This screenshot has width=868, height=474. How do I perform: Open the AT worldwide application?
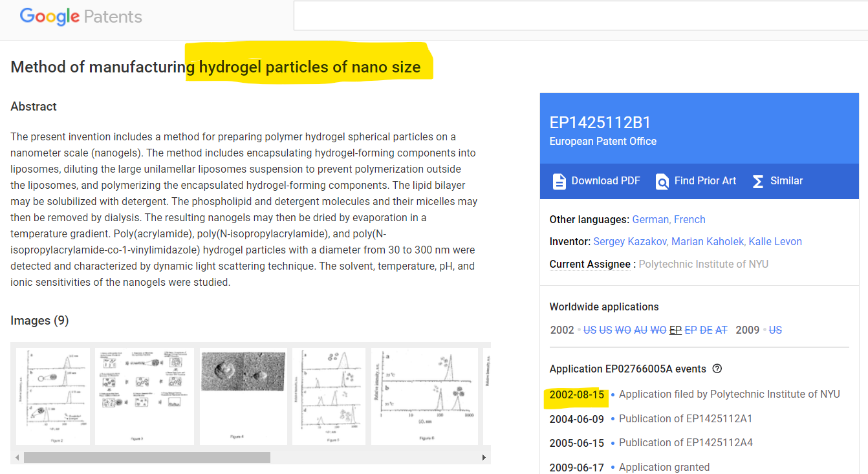722,330
